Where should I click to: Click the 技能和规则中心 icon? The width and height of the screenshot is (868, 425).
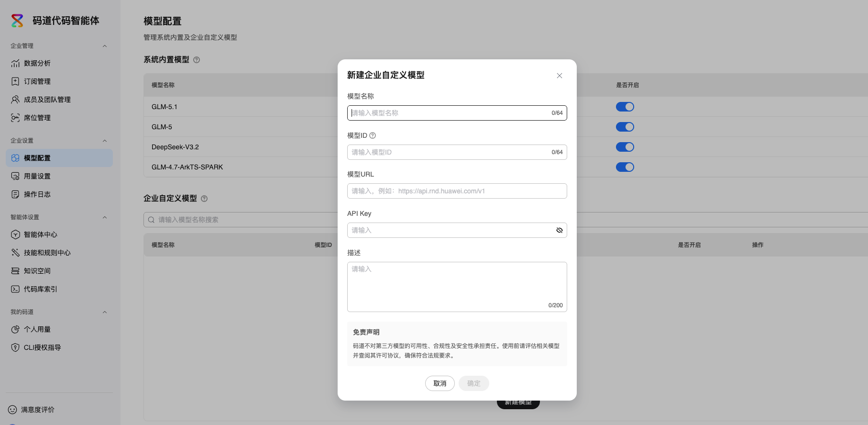(15, 253)
